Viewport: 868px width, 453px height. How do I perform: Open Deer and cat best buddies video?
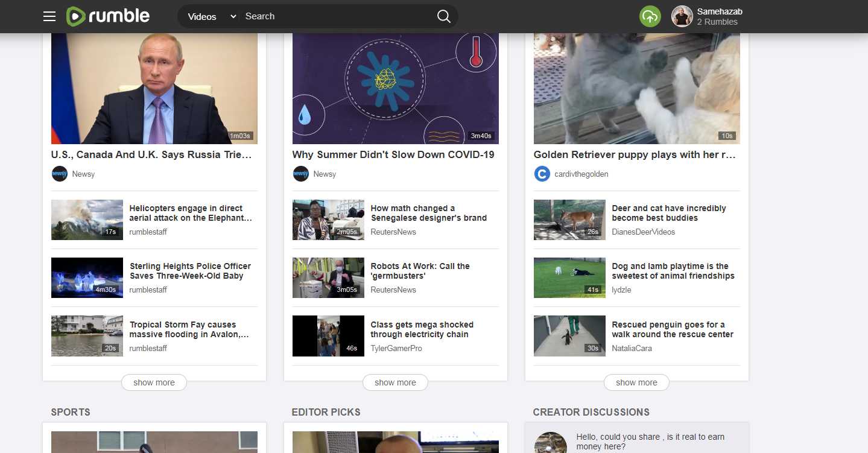tap(669, 213)
